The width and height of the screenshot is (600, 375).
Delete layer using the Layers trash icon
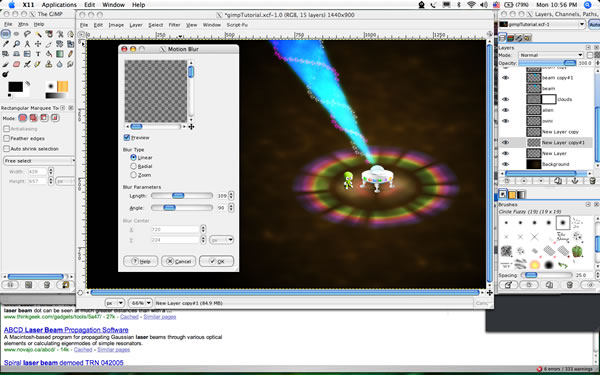click(592, 181)
